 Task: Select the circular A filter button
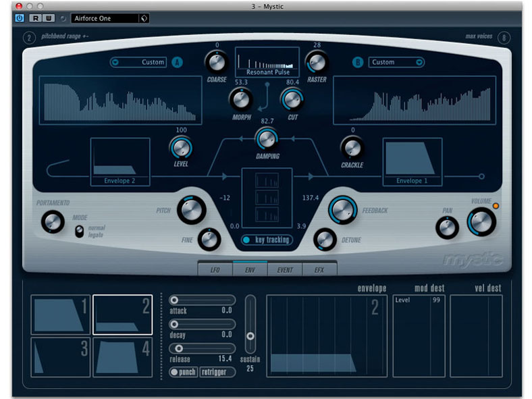(x=177, y=62)
